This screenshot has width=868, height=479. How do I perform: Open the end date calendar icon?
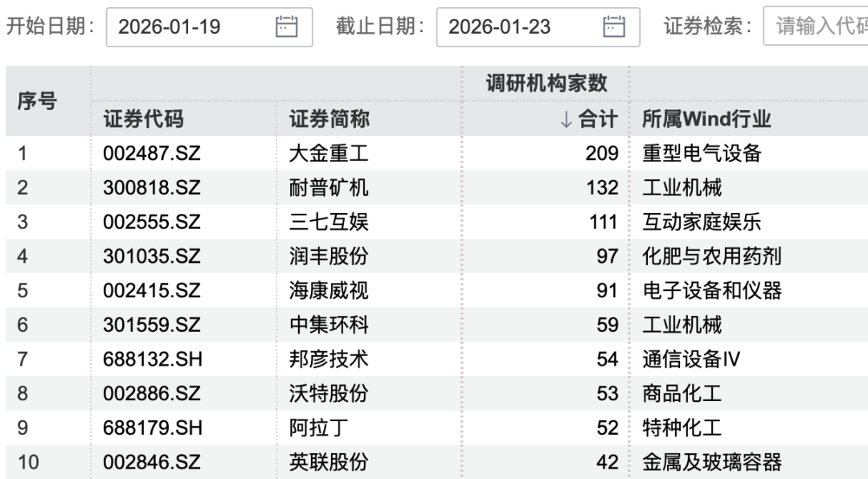click(614, 27)
